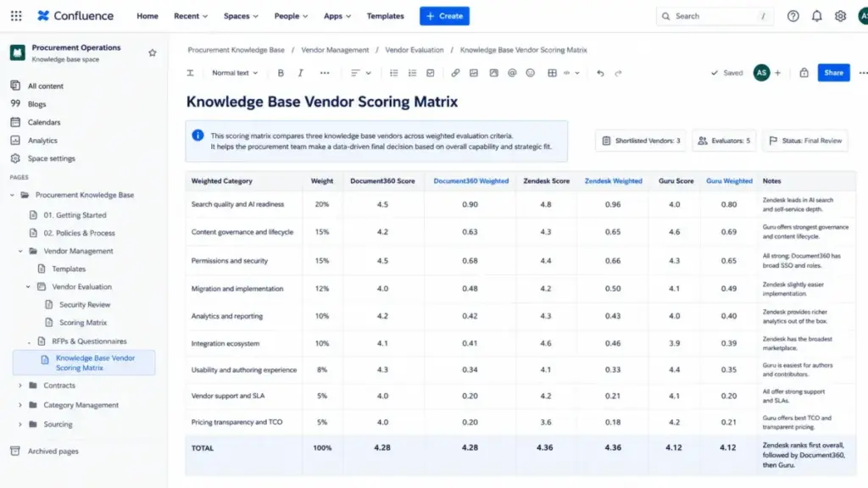
Task: Click the Guru Weighted column header
Action: pos(729,181)
